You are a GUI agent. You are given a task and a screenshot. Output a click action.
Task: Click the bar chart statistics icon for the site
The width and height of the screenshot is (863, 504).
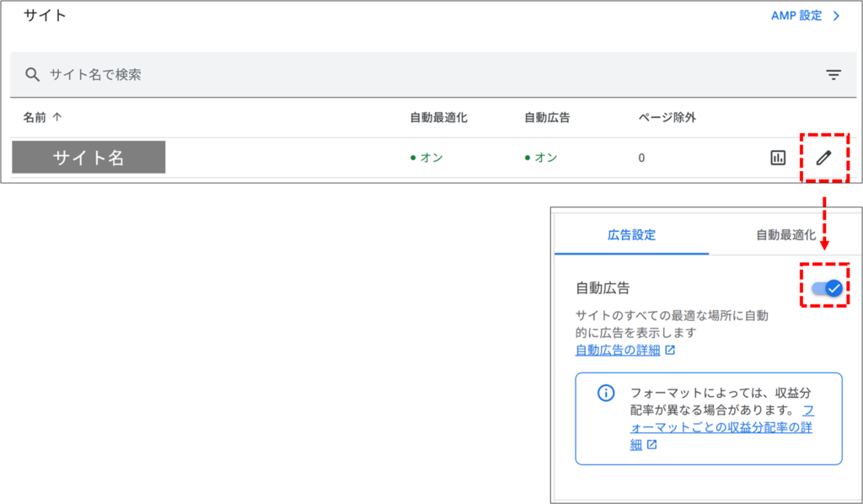pos(778,157)
